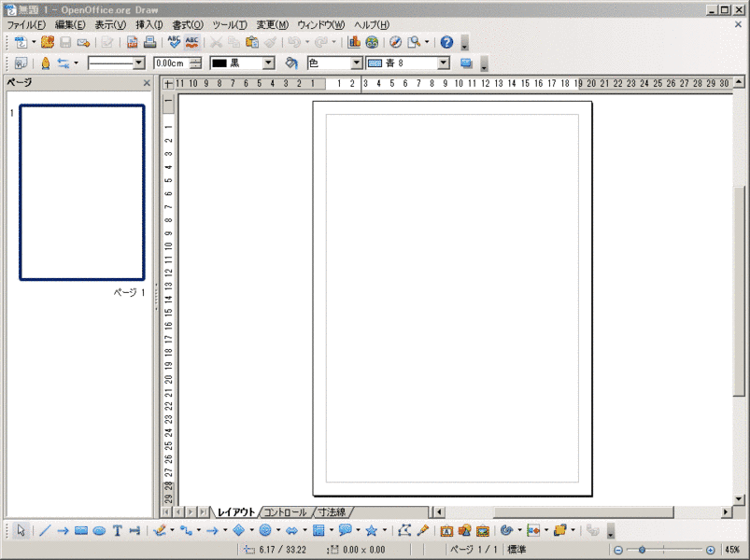
Task: Open the Gallery icon in drawing toolbar
Action: pos(483,530)
